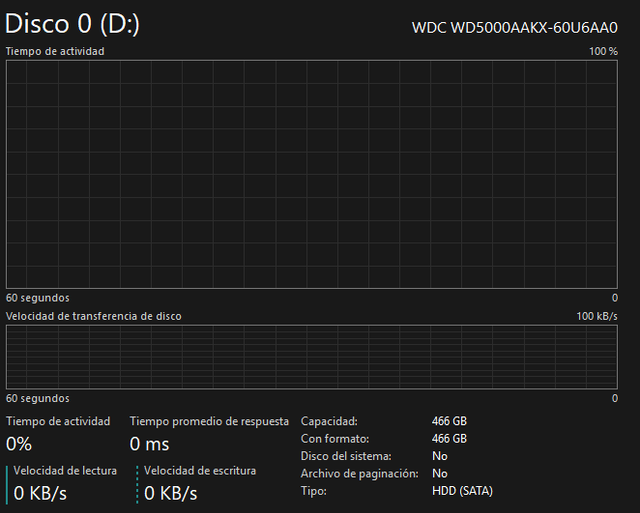640x513 pixels.
Task: Click the 60 segundos label under activity graph
Action: coord(38,298)
